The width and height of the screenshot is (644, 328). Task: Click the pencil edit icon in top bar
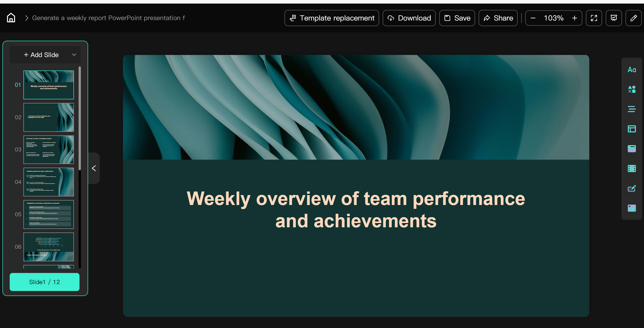coord(633,18)
